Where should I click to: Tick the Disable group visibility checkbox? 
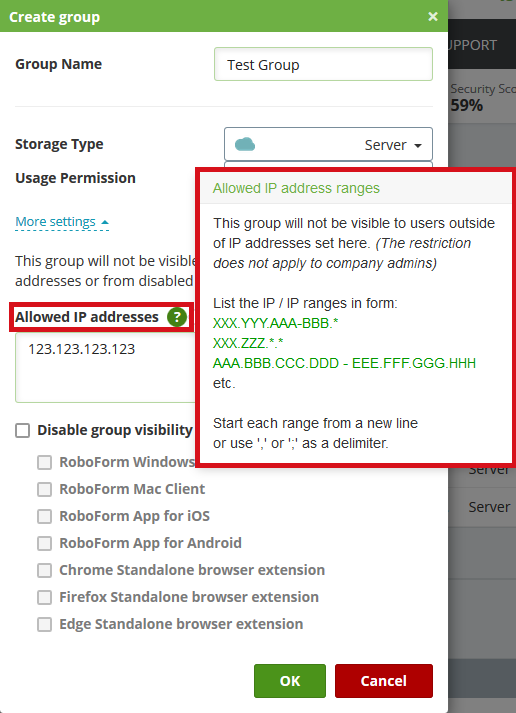pos(23,430)
